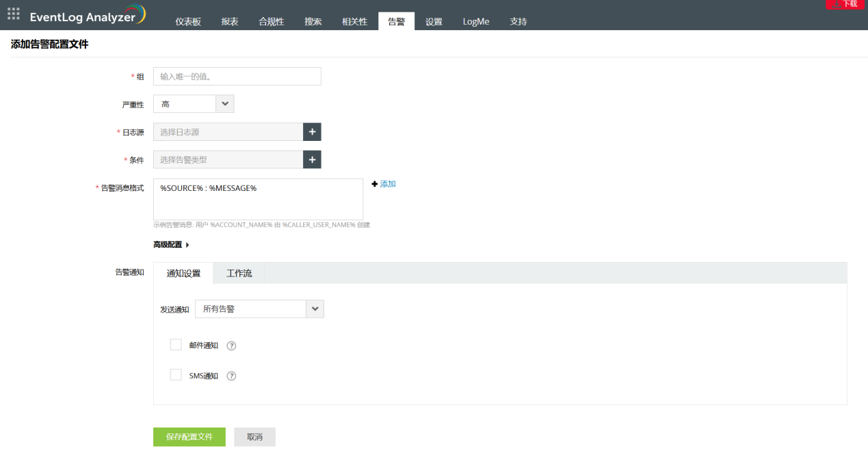
Task: Click help icon next to SMS通知
Action: click(231, 376)
